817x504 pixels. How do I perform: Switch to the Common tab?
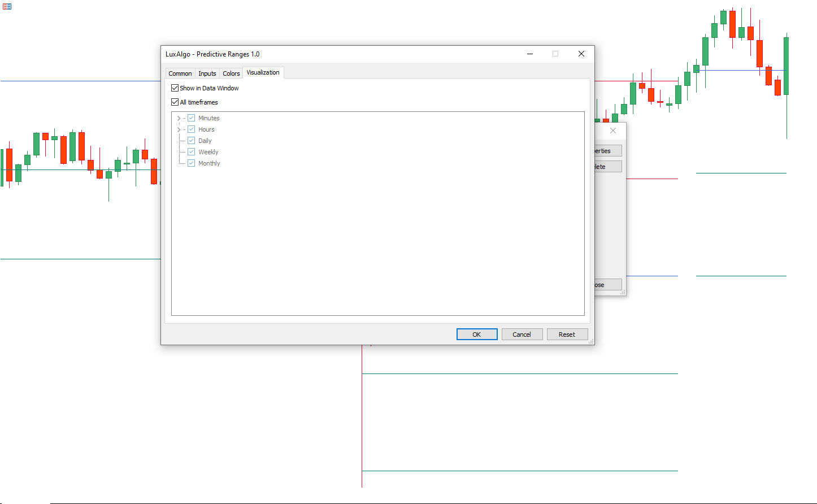coord(180,73)
